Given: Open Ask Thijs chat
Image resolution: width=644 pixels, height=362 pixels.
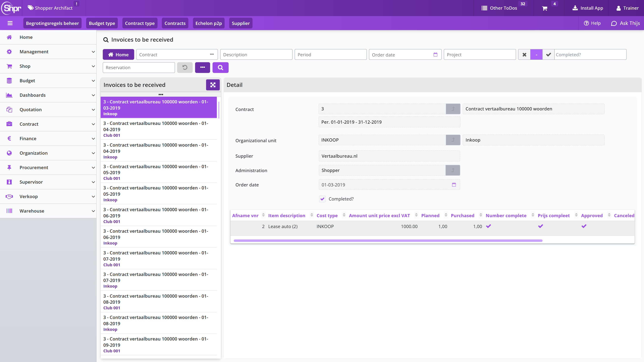Looking at the screenshot, I should point(625,23).
